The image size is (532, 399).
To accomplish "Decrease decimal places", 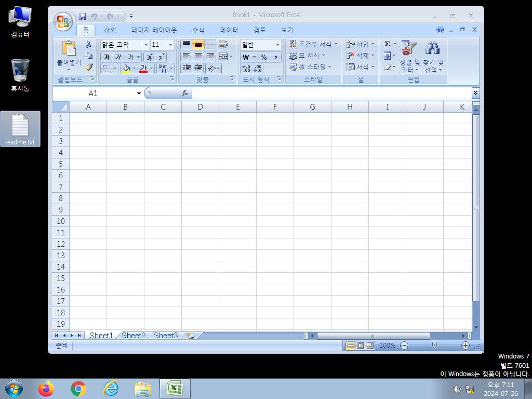I will click(258, 69).
